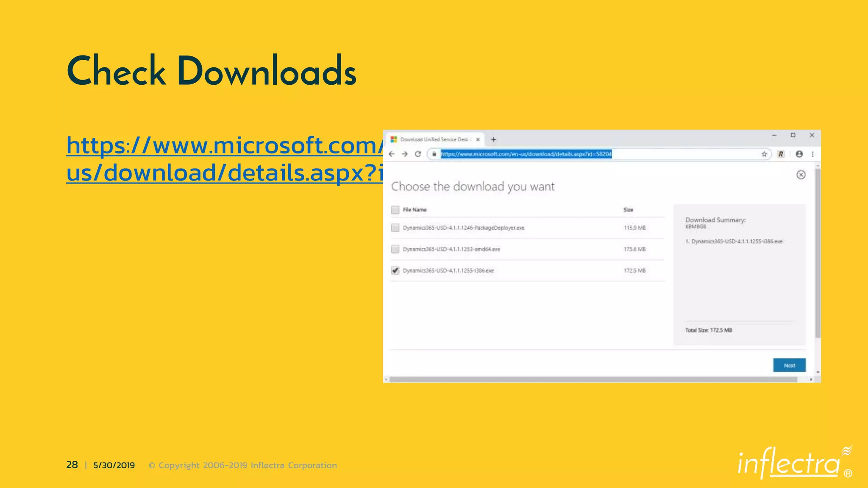Click the 172.5 MB size in file list

[x=634, y=270]
